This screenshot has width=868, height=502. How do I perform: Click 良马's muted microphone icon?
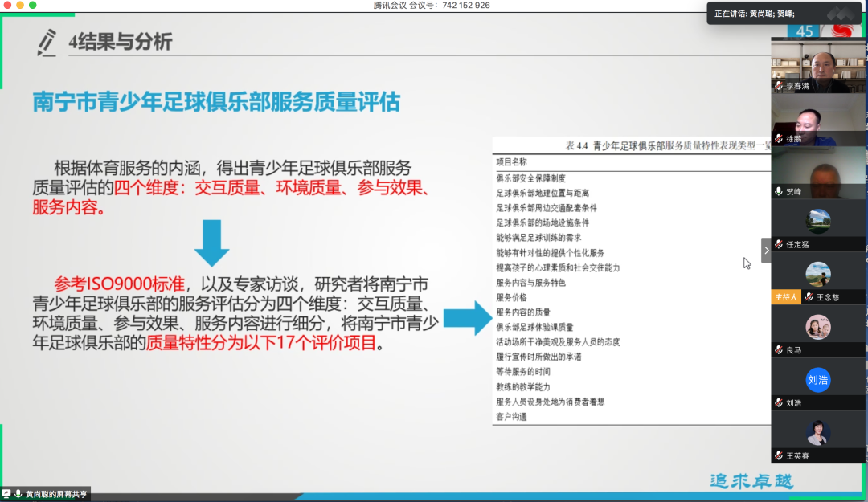coord(779,350)
